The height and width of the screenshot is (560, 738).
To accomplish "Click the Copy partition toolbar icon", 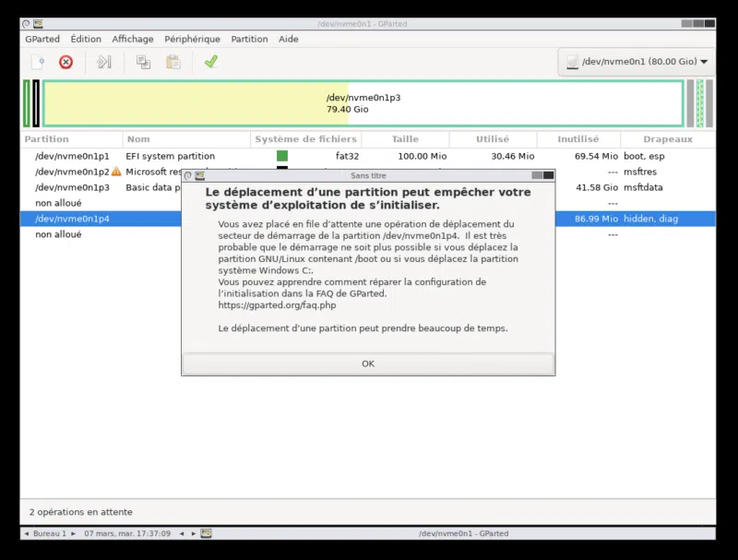I will 143,62.
